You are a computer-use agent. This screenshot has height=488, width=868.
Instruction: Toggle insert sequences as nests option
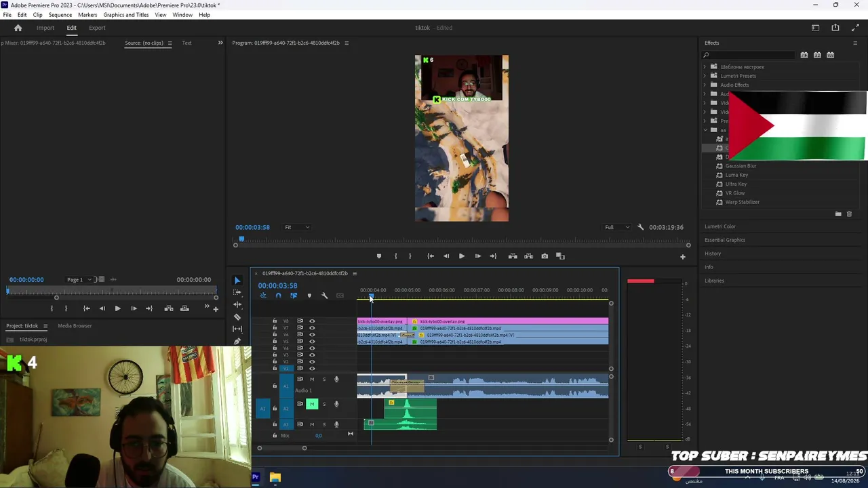[x=263, y=296]
